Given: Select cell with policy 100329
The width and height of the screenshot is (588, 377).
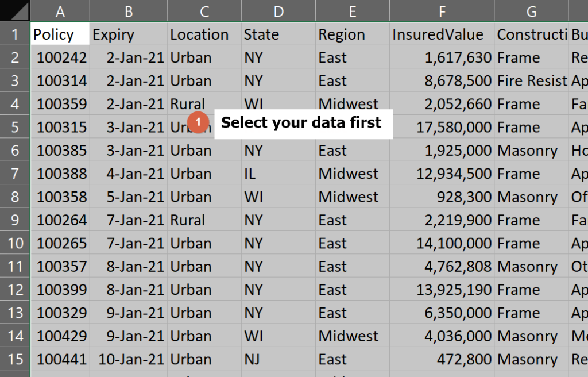Looking at the screenshot, I should coord(60,313).
